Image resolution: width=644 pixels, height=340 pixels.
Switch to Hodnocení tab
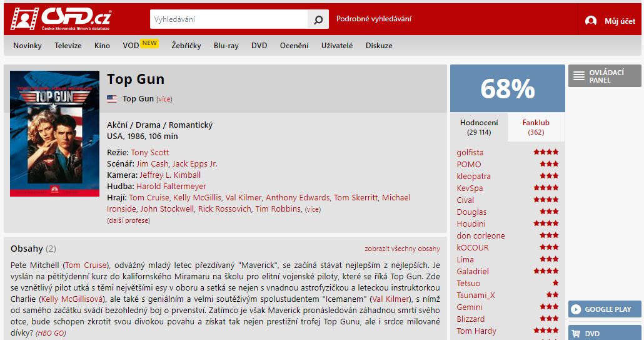(x=479, y=127)
